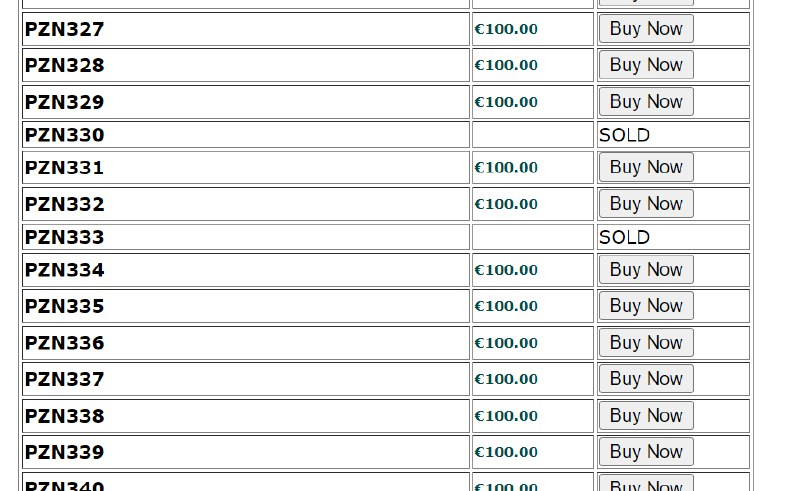Image resolution: width=800 pixels, height=491 pixels.
Task: Click the PZN338 Buy Now button
Action: (x=645, y=416)
